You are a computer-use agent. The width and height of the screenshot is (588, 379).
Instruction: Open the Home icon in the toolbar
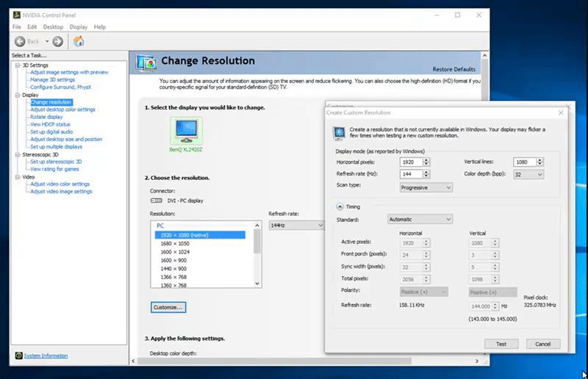79,41
